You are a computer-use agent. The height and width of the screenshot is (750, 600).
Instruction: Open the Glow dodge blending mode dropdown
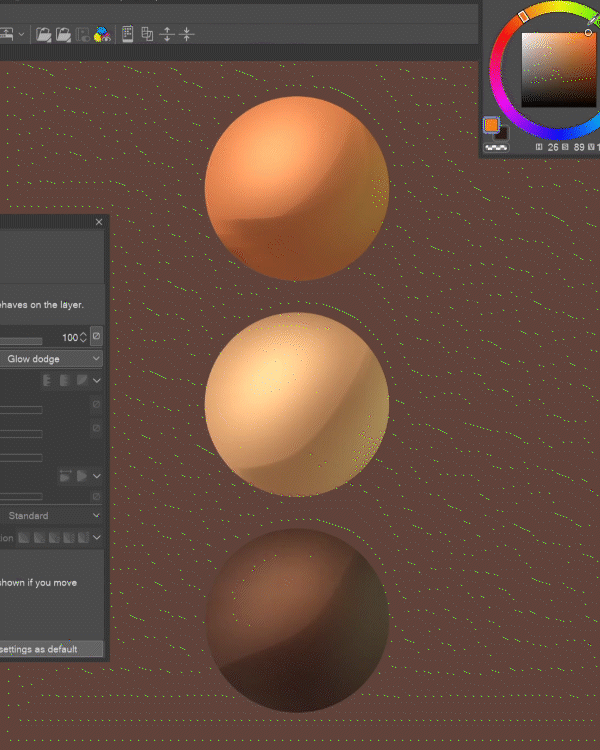point(51,359)
